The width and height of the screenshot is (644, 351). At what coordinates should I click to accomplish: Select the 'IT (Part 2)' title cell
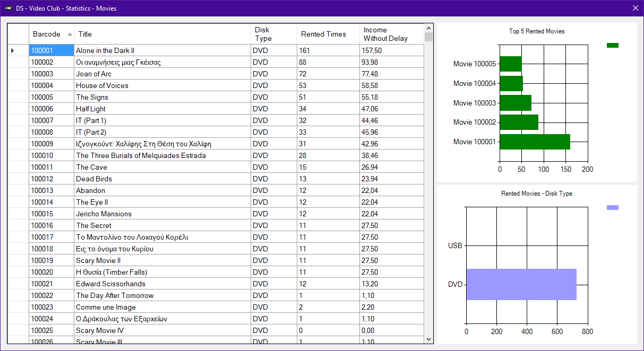click(162, 132)
